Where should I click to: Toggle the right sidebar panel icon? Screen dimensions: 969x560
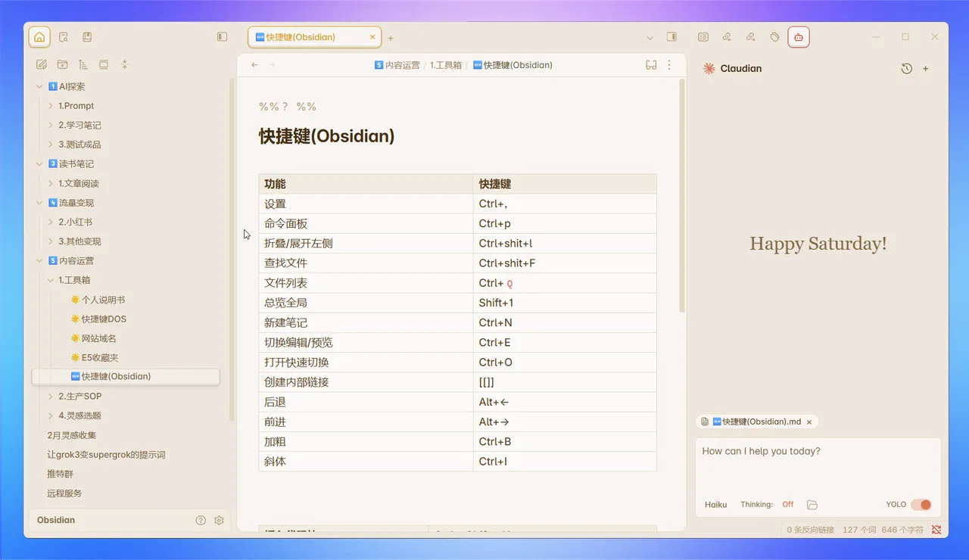671,37
